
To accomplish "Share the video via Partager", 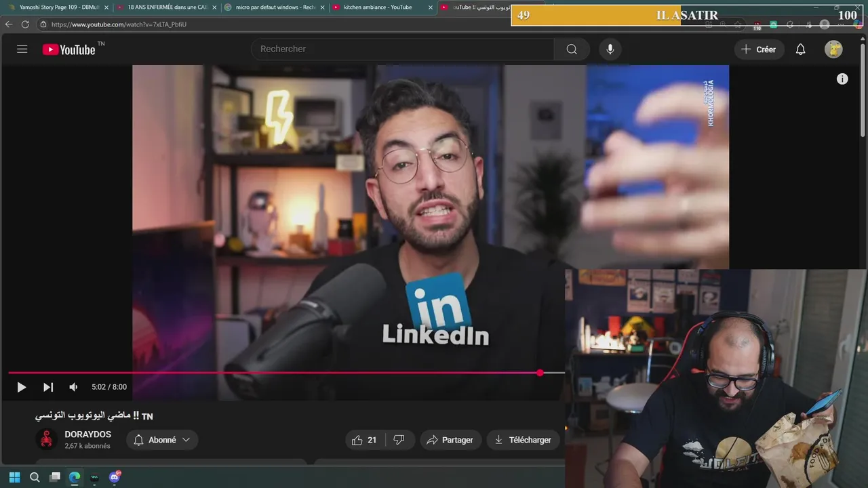I will pos(450,440).
